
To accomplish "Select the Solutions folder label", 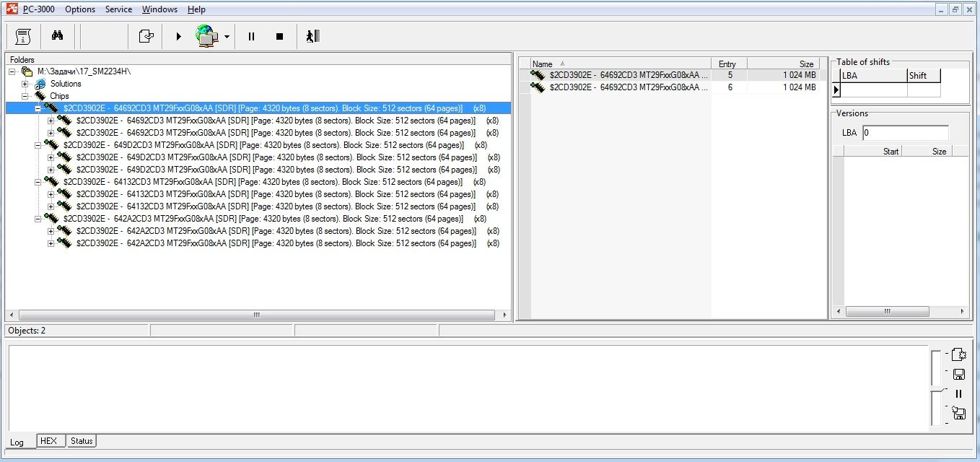I will coord(66,84).
